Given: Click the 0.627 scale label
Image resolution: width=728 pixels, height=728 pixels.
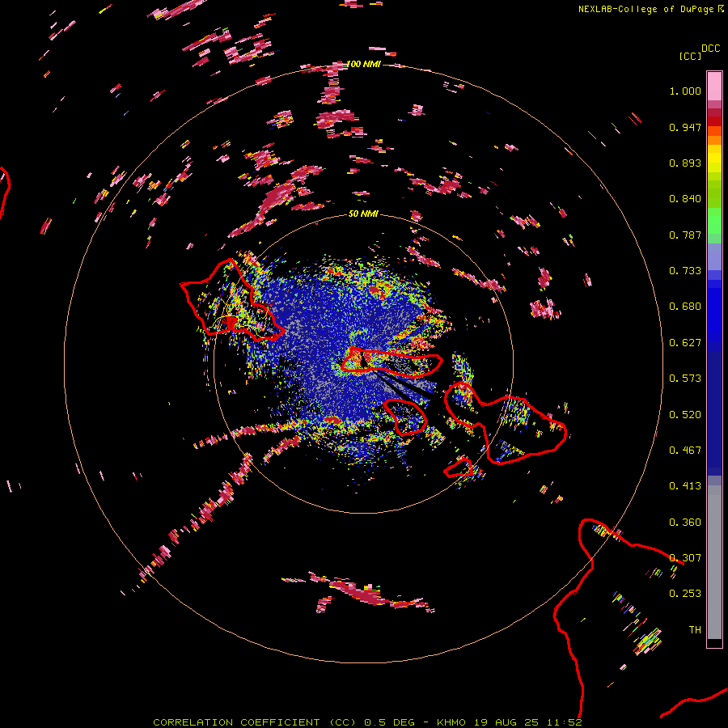Looking at the screenshot, I should tap(685, 343).
